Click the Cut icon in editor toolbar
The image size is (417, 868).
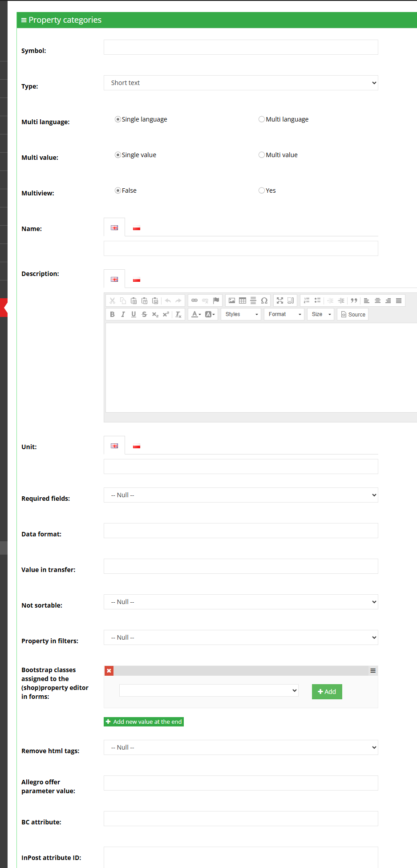[x=112, y=300]
